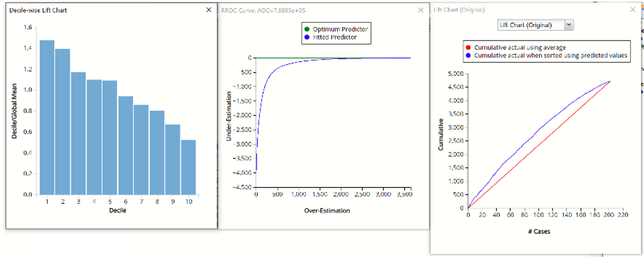Select the shortest bar at decile 10

tap(188, 167)
